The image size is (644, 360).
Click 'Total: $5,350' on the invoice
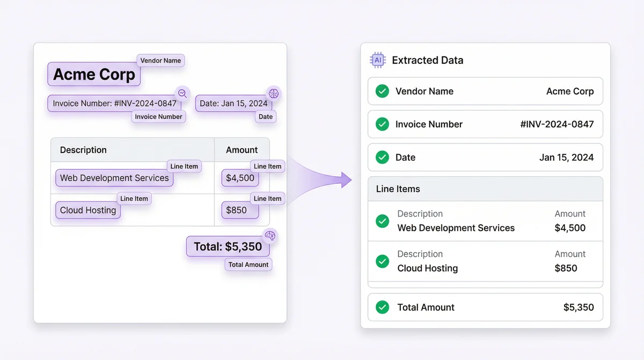coord(228,247)
